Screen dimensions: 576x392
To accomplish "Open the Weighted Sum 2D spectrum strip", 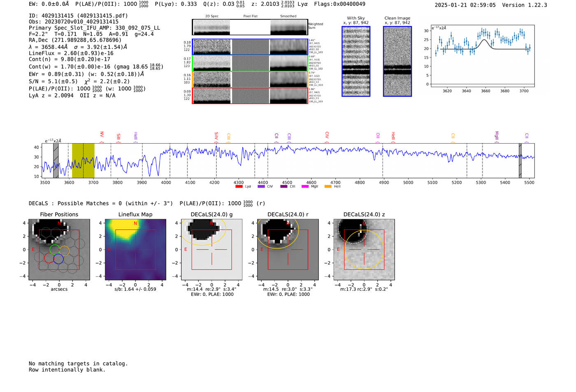I will pyautogui.click(x=250, y=27).
